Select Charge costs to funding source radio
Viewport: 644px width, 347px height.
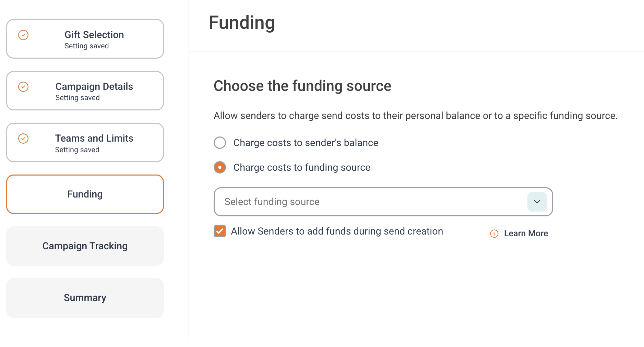[220, 167]
